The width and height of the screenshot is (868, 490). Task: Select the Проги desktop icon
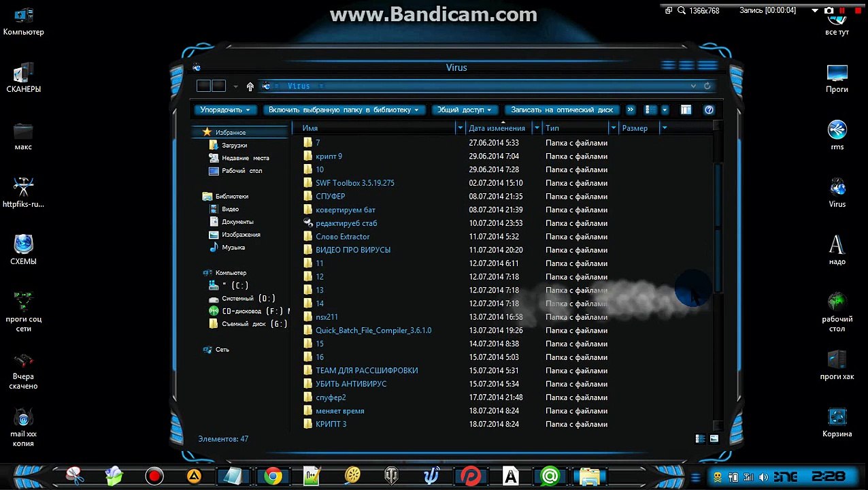tap(837, 78)
